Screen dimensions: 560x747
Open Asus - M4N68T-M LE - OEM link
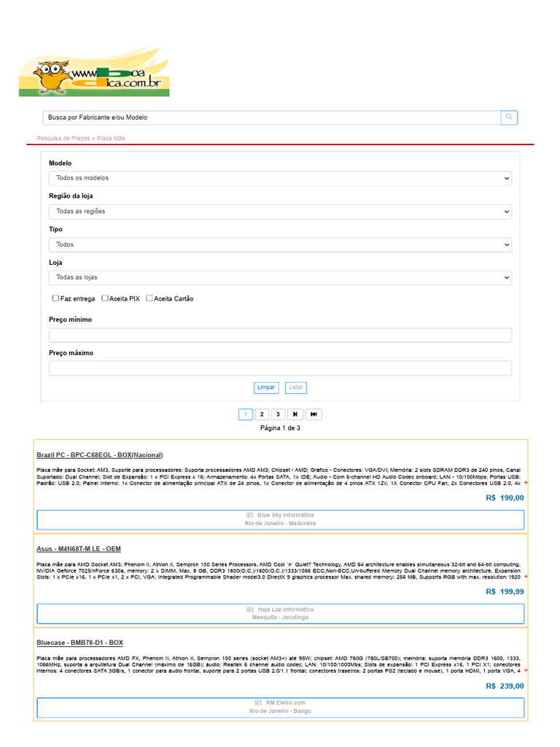pyautogui.click(x=79, y=549)
